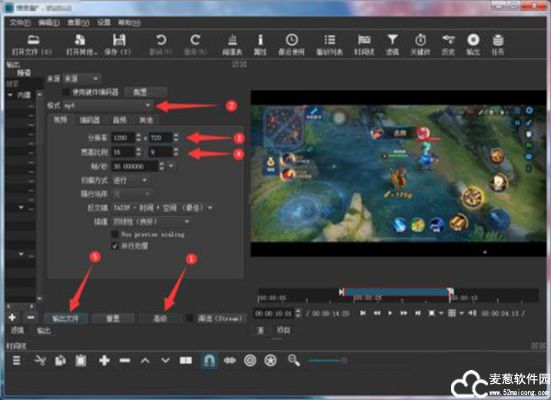Play the video in the player

tap(389, 313)
